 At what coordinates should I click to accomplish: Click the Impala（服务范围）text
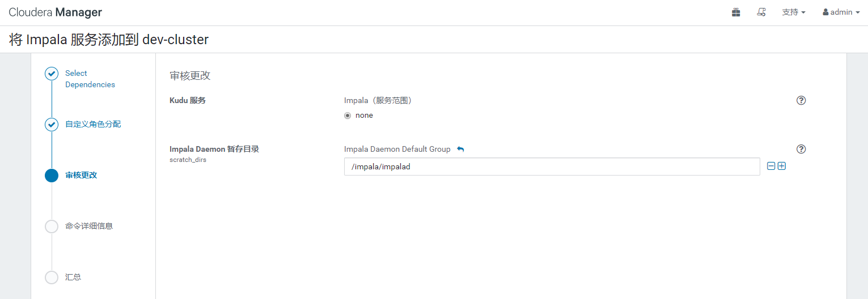click(x=380, y=100)
